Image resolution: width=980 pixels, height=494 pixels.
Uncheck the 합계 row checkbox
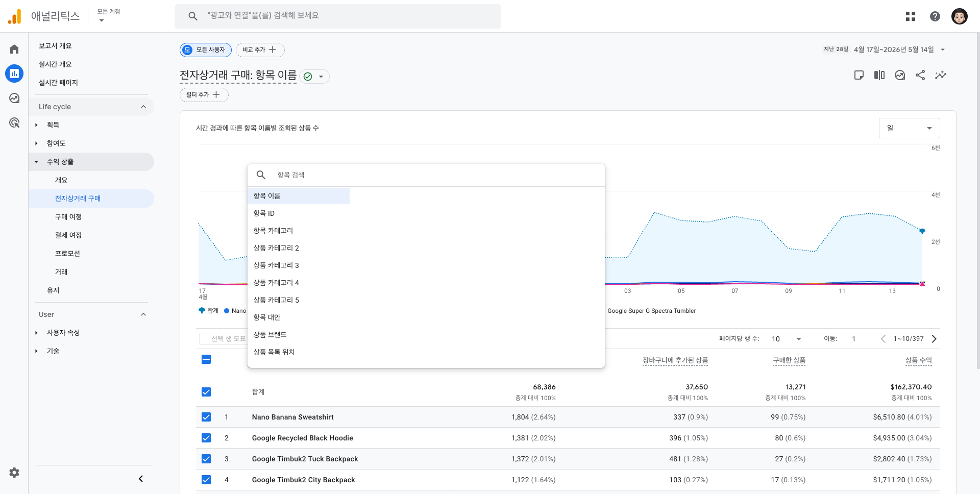[x=206, y=392]
